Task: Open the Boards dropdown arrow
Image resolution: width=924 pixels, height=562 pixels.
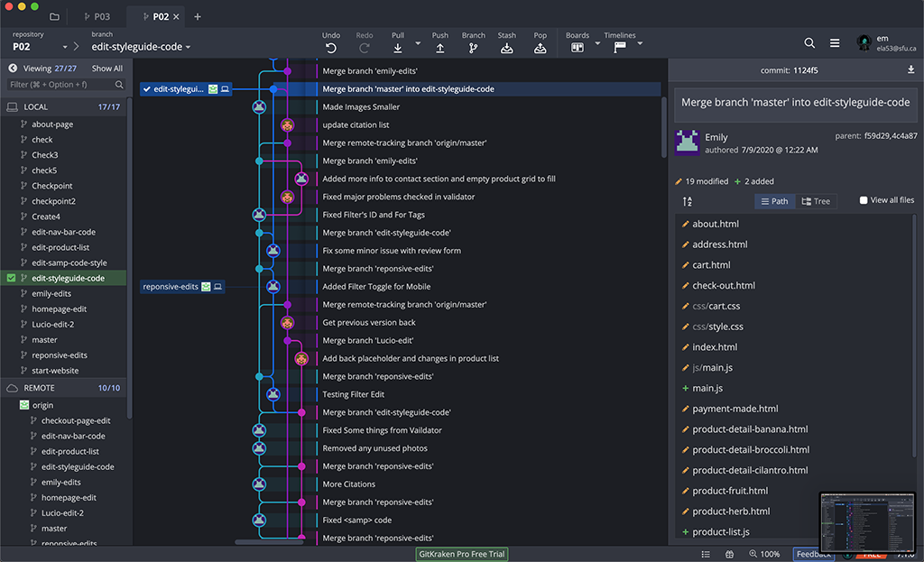Action: (x=597, y=43)
